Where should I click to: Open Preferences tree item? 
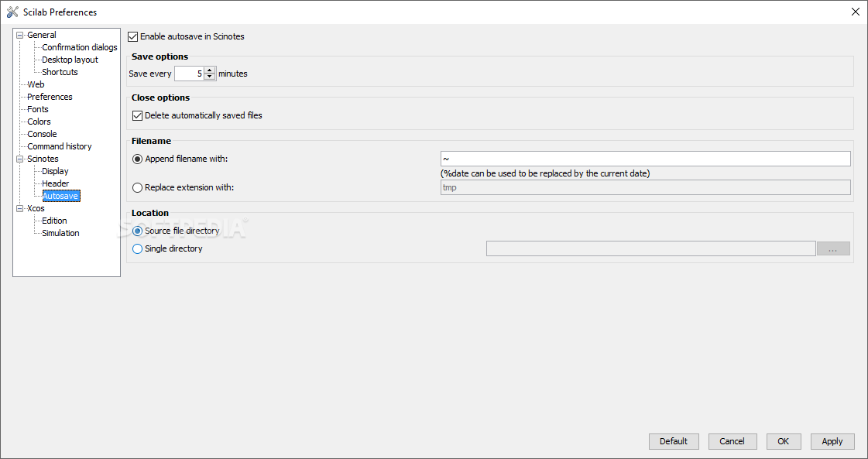pos(50,97)
